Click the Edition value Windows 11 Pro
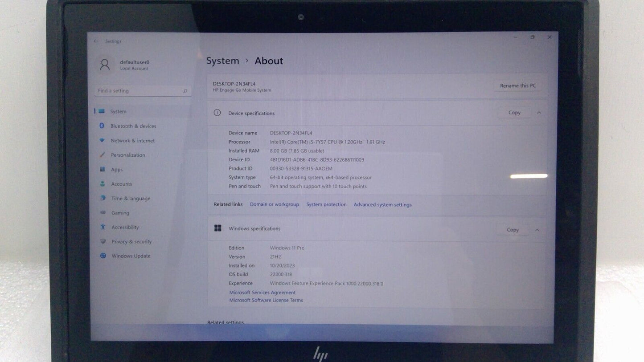 [287, 248]
